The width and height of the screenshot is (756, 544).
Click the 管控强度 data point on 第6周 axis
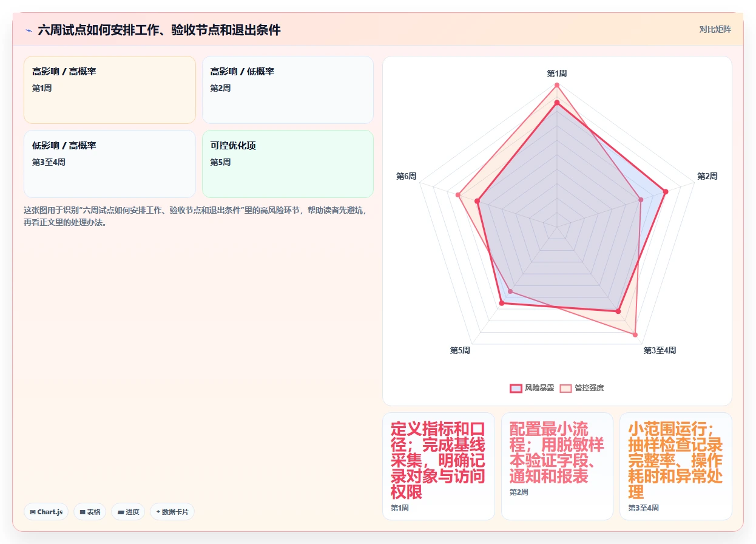[458, 195]
